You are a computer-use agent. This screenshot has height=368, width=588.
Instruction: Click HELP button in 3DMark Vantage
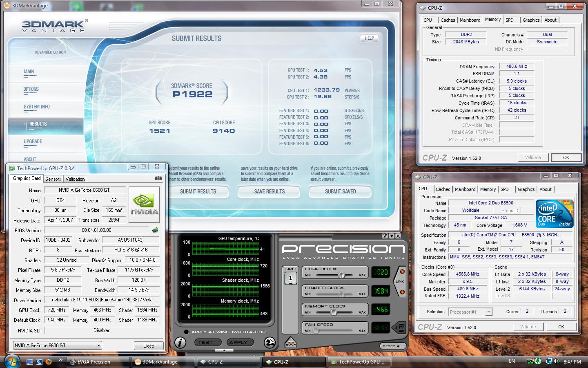[369, 38]
